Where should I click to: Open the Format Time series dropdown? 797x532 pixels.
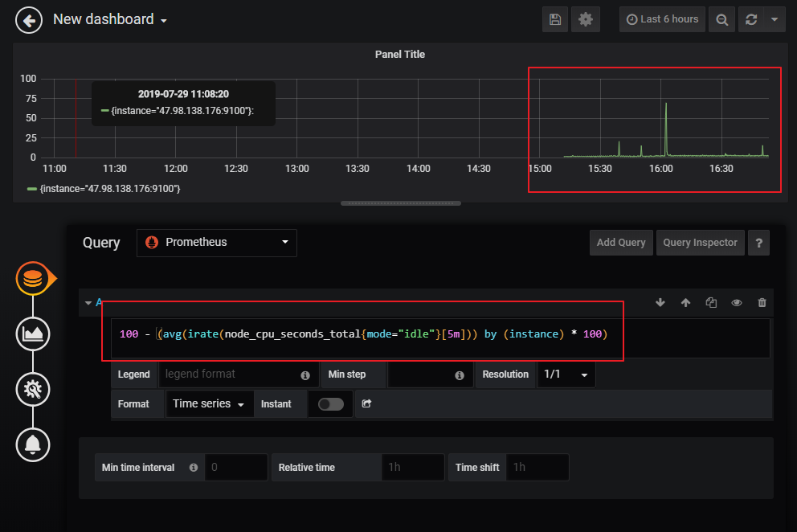(210, 404)
